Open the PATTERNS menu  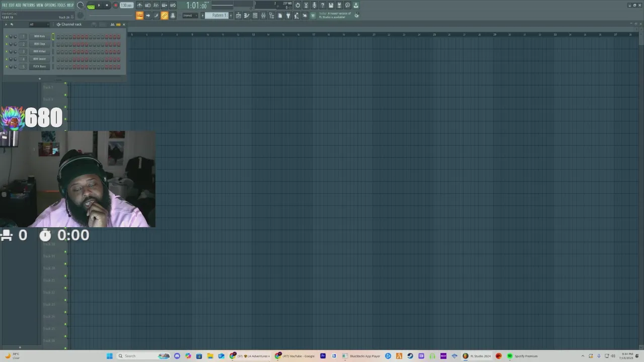(29, 5)
